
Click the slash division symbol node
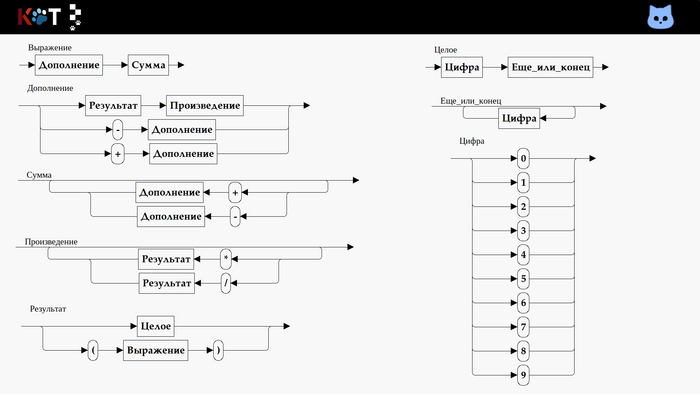coord(226,283)
